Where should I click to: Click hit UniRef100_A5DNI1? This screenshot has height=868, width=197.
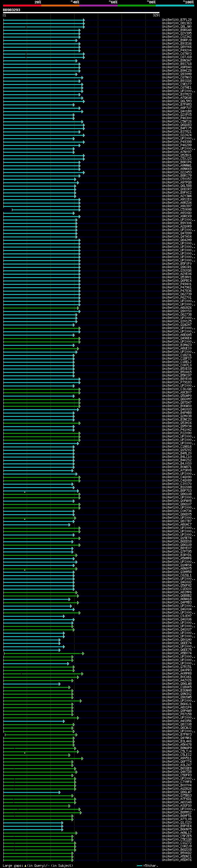click(x=177, y=857)
